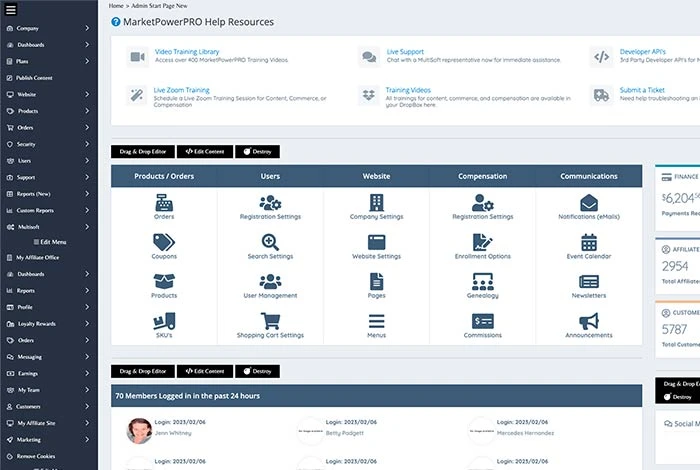700x470 pixels.
Task: Open the Notifications (eMails) envelope icon
Action: pos(589,203)
